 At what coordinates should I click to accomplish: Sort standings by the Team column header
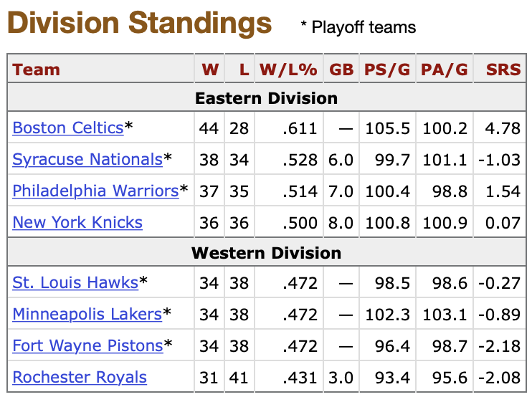pos(37,70)
